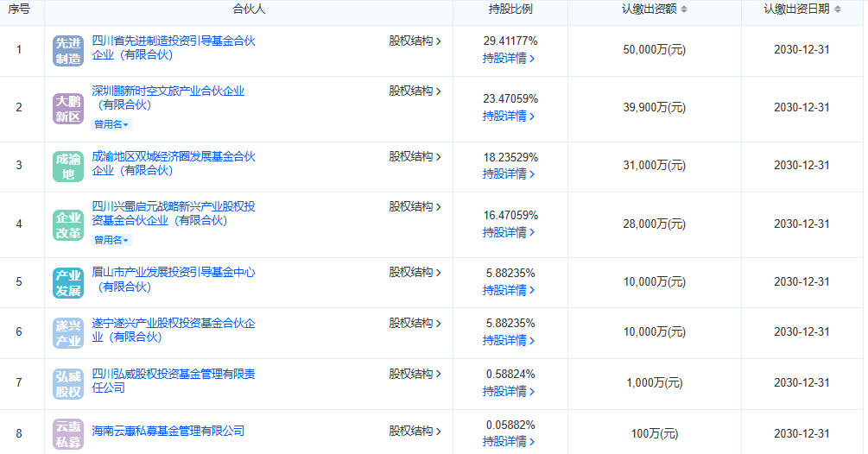Open 股权结构 for row 2 深圳鹏新时空
This screenshot has height=454, width=868.
pyautogui.click(x=415, y=91)
